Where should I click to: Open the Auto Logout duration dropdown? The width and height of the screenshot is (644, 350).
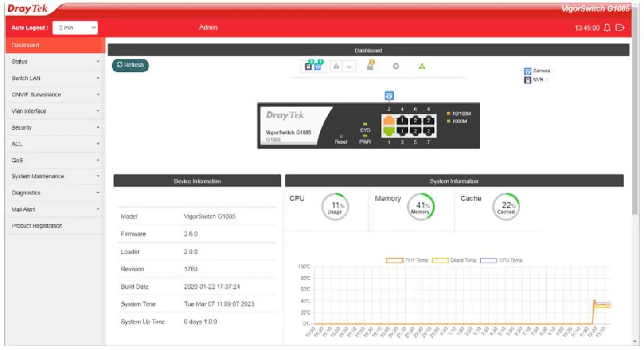pyautogui.click(x=74, y=27)
